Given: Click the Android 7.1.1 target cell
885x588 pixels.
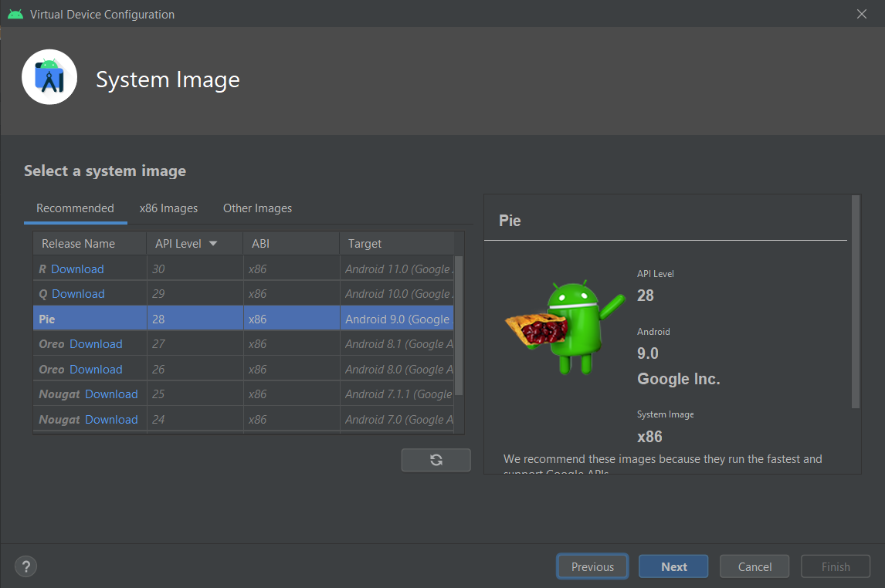Looking at the screenshot, I should coord(398,394).
